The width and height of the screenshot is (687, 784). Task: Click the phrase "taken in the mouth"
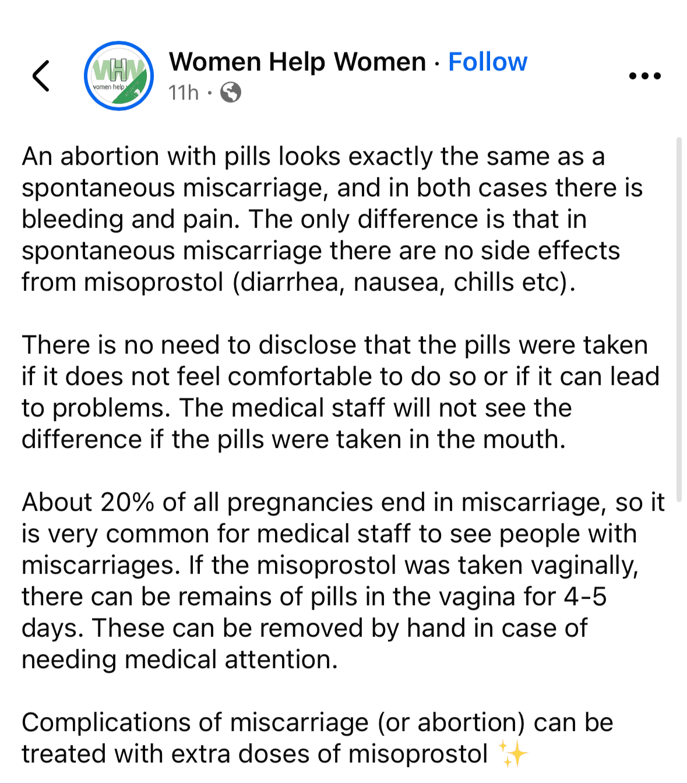point(460,440)
